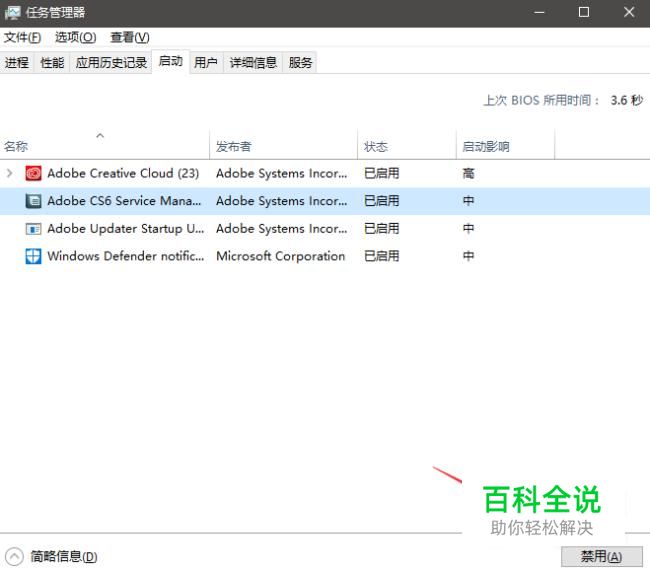Click 已启用 status of Windows Defender row
This screenshot has width=650, height=571.
click(381, 256)
